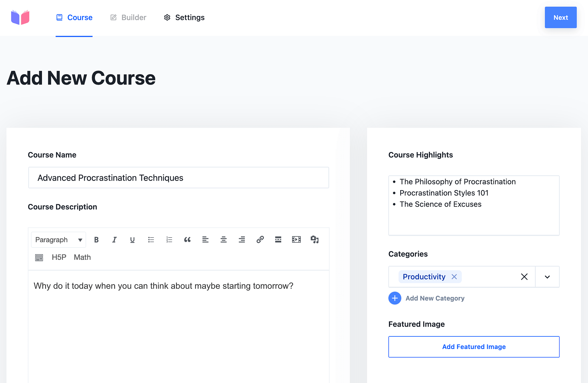Click the Next button
Screen dimensions: 588x383
[560, 17]
